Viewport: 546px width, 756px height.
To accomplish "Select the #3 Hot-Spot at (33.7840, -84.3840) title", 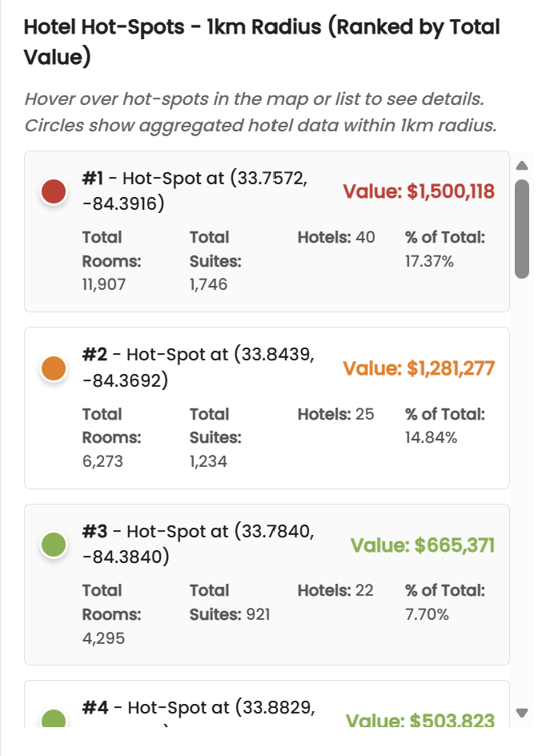I will coord(198,544).
